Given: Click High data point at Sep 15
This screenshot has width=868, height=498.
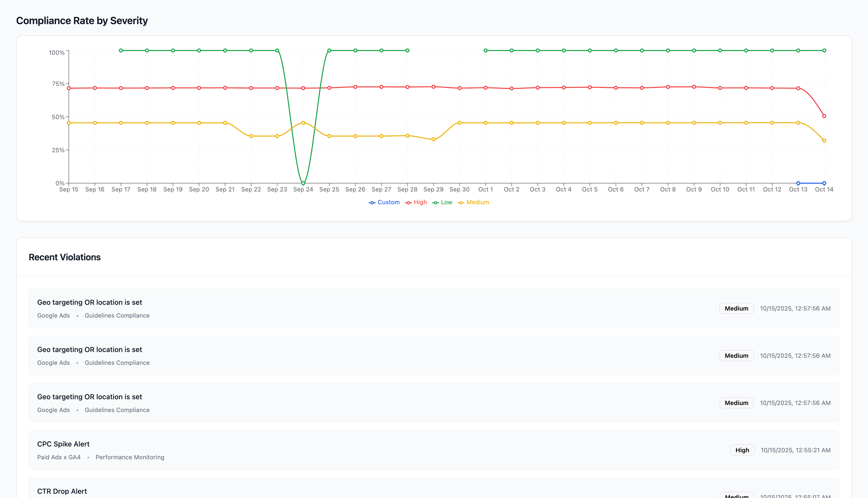Looking at the screenshot, I should [x=69, y=88].
